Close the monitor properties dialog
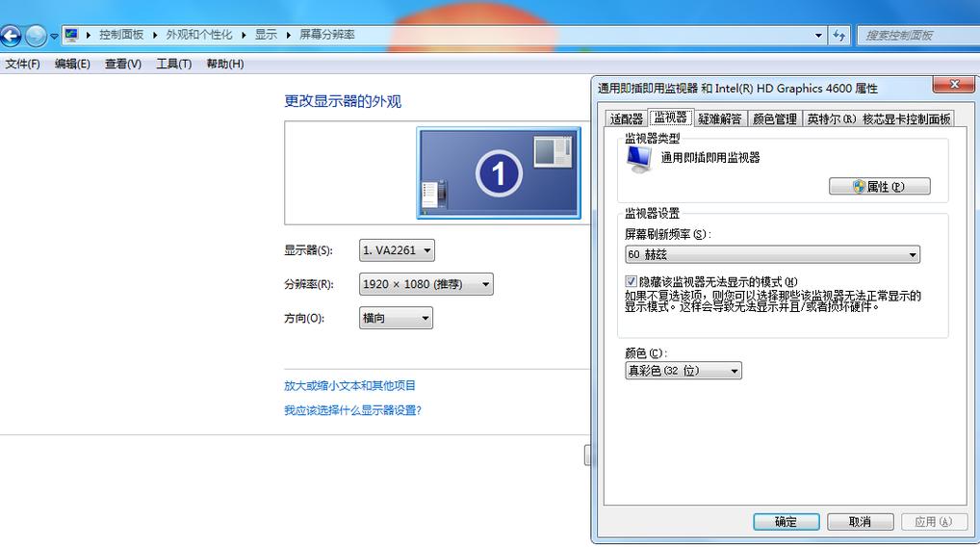 pyautogui.click(x=954, y=85)
